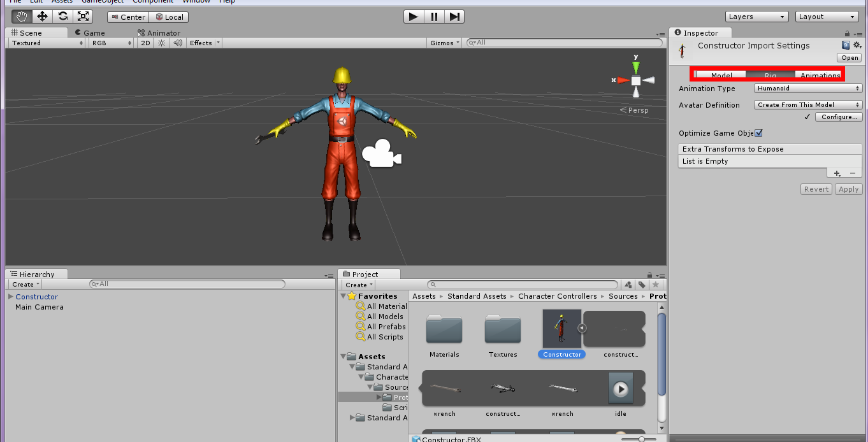Open Hierarchy Create dropdown
The height and width of the screenshot is (442, 868).
pyautogui.click(x=25, y=284)
